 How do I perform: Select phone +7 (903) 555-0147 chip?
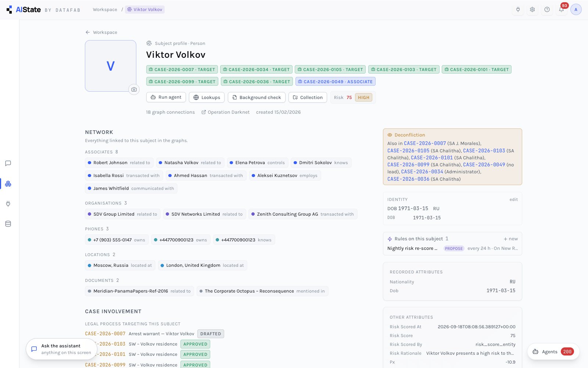(117, 240)
